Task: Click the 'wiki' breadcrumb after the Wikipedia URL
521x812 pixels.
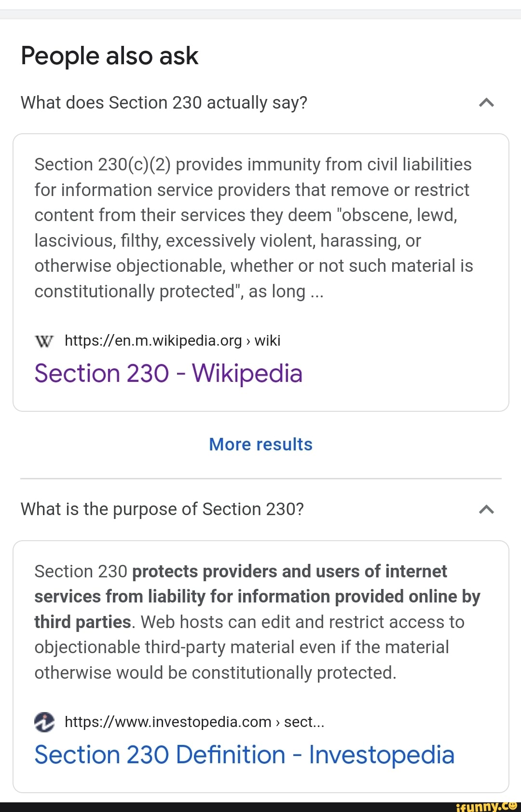Action: 267,341
